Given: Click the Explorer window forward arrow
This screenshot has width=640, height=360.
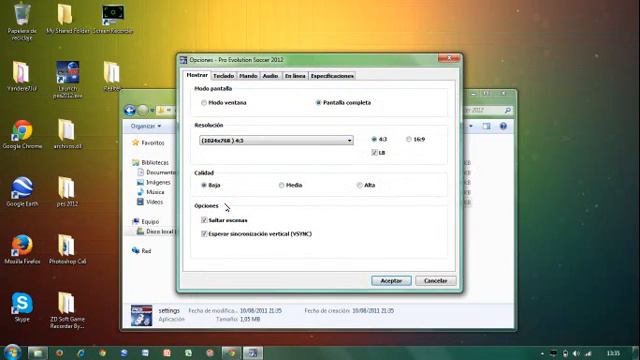Looking at the screenshot, I should (143, 110).
